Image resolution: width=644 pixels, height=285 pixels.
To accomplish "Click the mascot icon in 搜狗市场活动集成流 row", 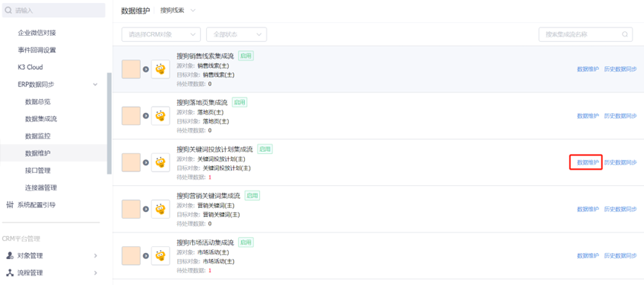I will 161,256.
